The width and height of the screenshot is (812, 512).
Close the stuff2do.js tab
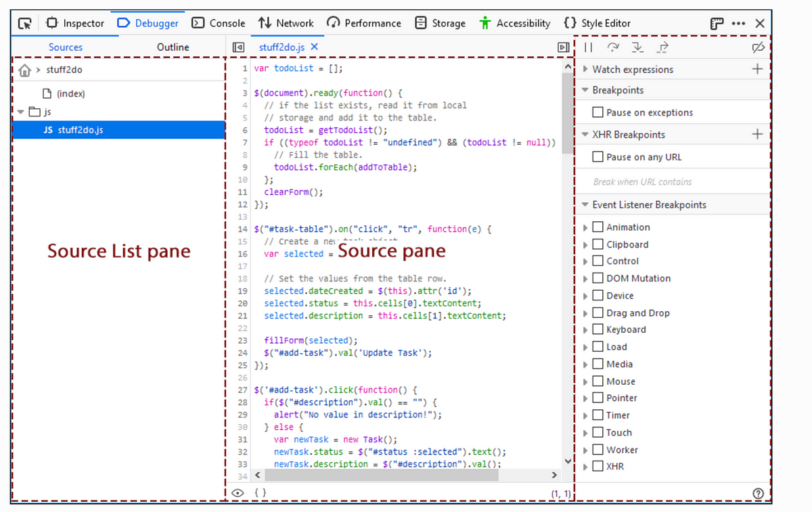click(x=314, y=47)
